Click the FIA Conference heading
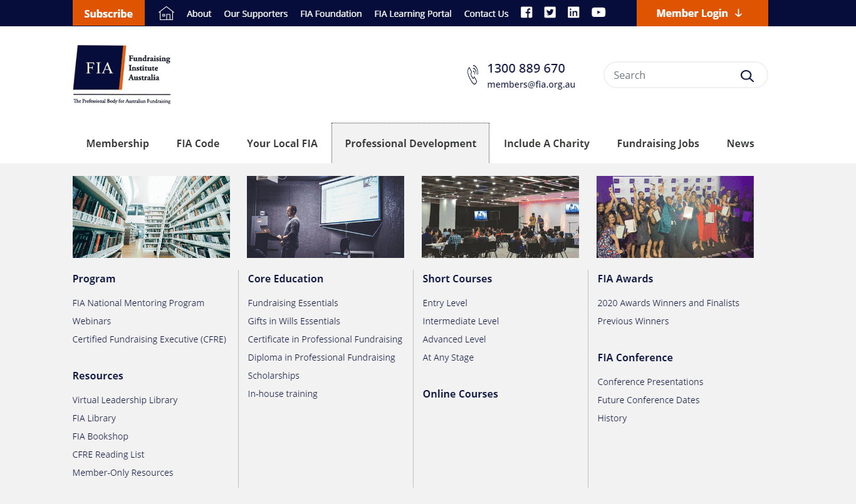Image resolution: width=856 pixels, height=504 pixels. 635,357
